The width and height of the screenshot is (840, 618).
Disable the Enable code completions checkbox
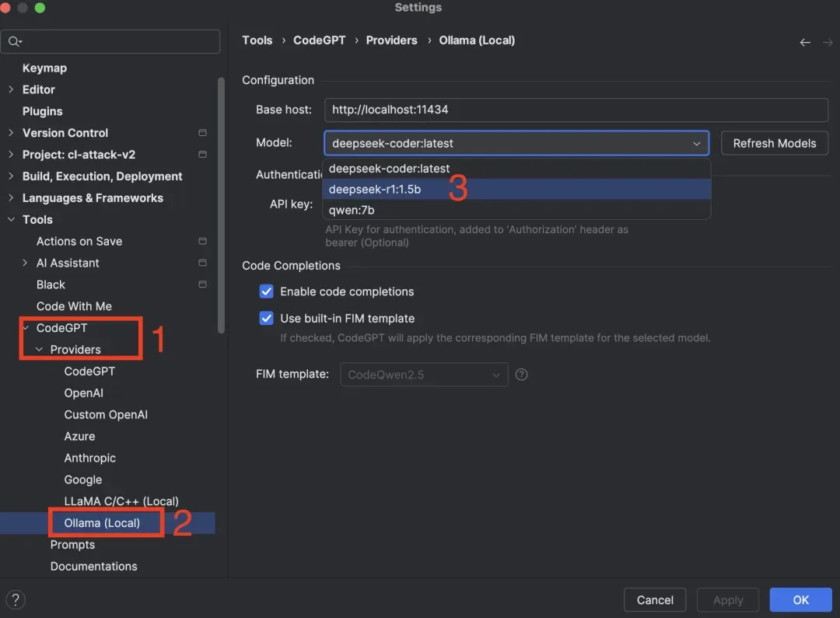[x=266, y=292]
